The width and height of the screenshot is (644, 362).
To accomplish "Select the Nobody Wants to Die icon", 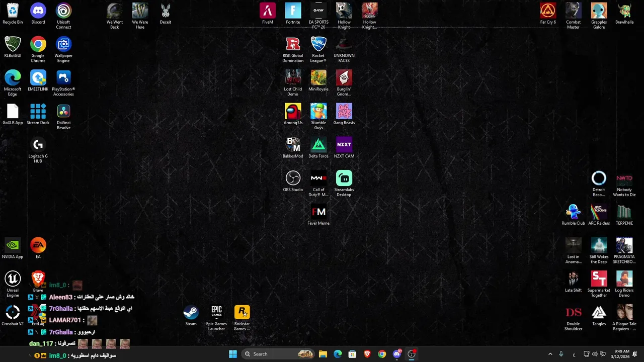I will click(624, 184).
